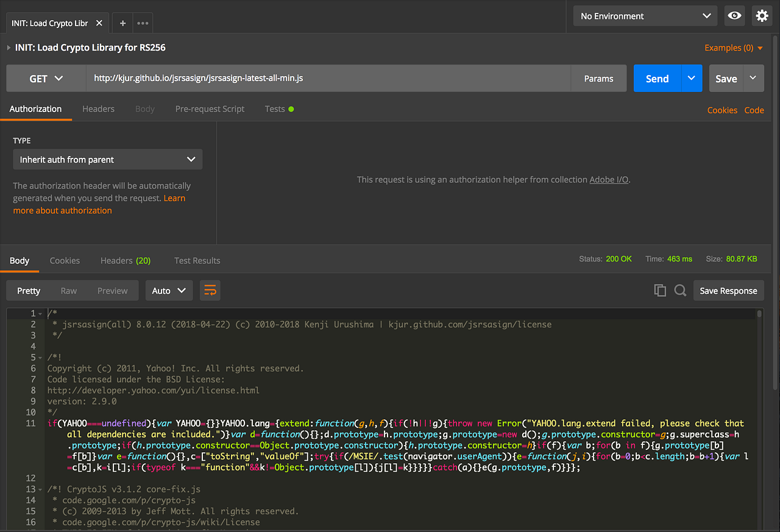
Task: Show the response in Preview mode
Action: [112, 291]
